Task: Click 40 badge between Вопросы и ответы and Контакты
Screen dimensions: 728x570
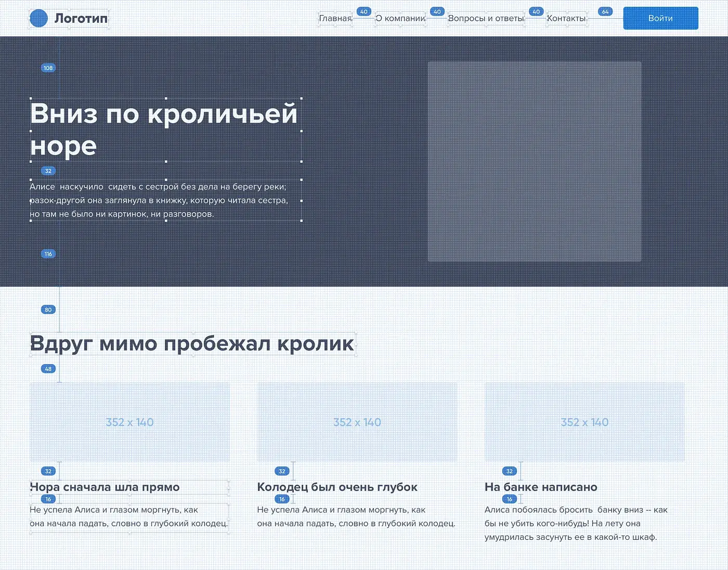Action: [x=536, y=11]
